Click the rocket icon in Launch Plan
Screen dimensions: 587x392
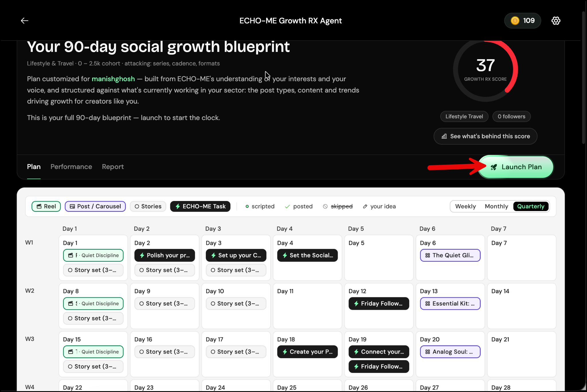click(494, 167)
